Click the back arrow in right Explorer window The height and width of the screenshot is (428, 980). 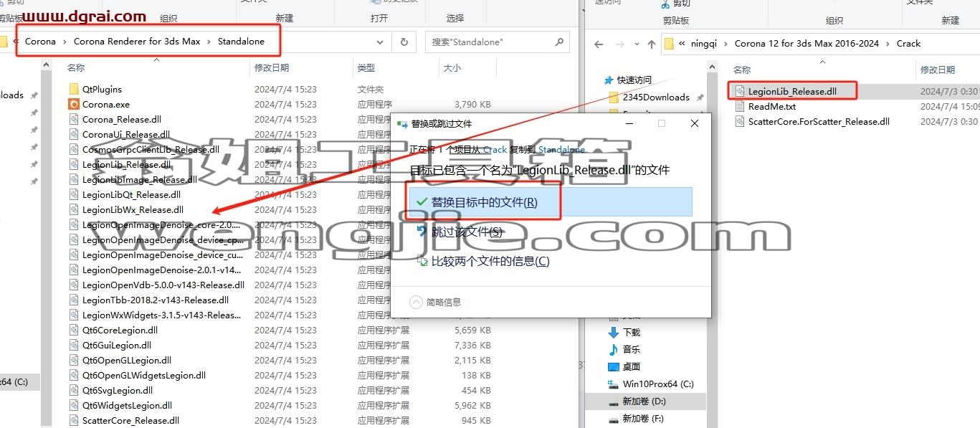coord(599,44)
